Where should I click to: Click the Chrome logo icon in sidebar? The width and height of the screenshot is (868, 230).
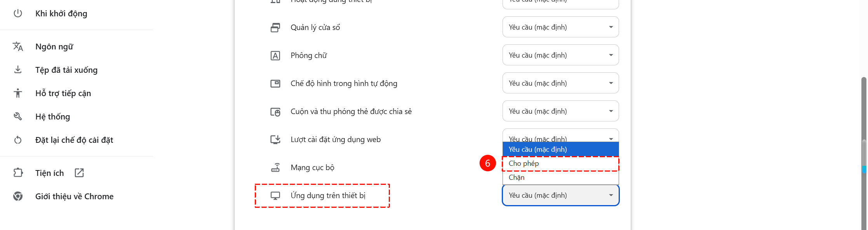[x=18, y=196]
